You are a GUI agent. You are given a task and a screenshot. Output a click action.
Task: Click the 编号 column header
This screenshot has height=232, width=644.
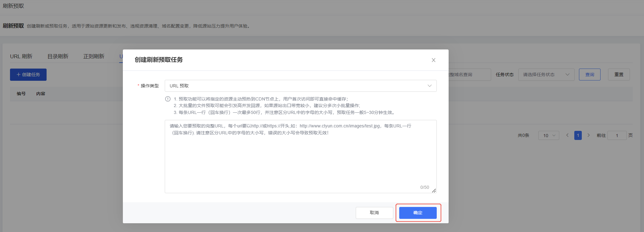point(21,94)
